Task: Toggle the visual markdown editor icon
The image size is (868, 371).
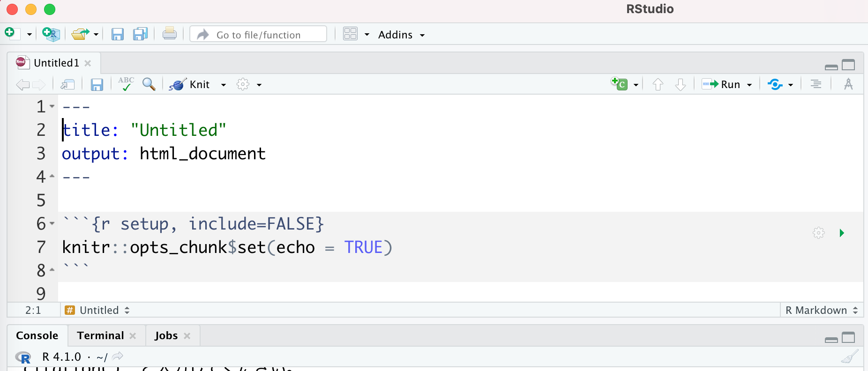Action: coord(848,84)
